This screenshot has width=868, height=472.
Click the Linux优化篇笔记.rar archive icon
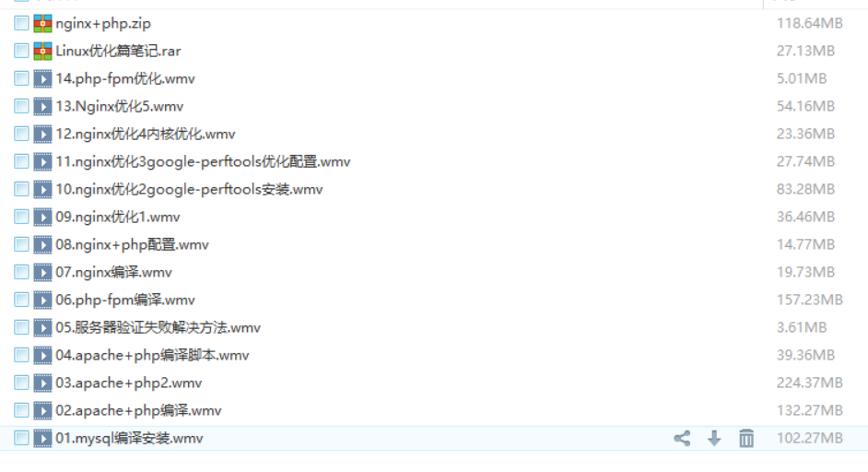(x=42, y=51)
